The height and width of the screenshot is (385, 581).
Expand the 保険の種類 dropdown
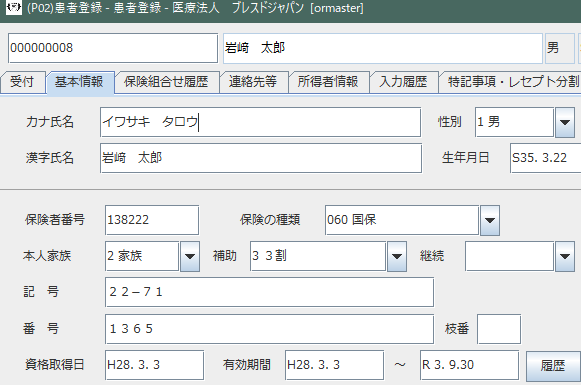(x=490, y=220)
